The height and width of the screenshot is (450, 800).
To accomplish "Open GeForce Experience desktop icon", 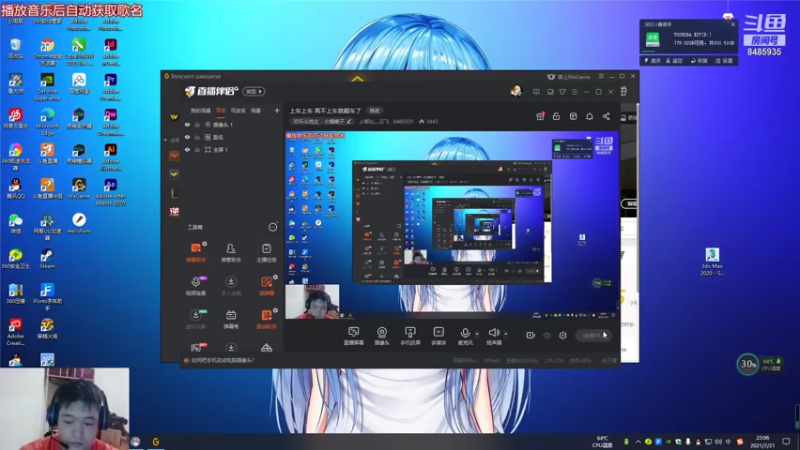I will (x=47, y=87).
